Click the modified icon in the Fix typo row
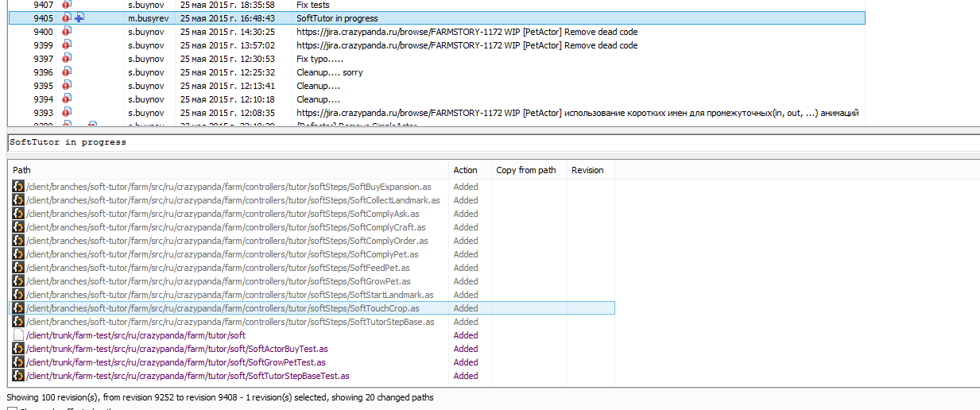Screen dimensions: 980x410 tap(67, 59)
